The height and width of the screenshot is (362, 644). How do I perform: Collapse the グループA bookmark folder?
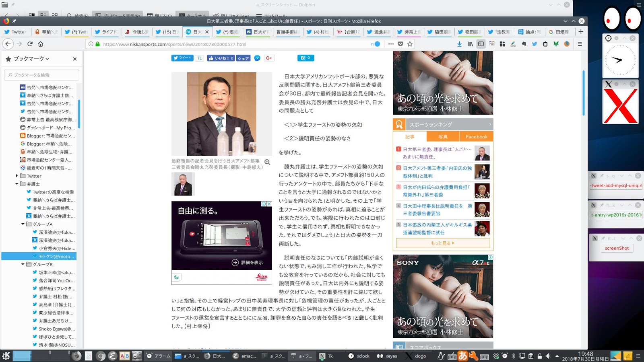coord(23,224)
